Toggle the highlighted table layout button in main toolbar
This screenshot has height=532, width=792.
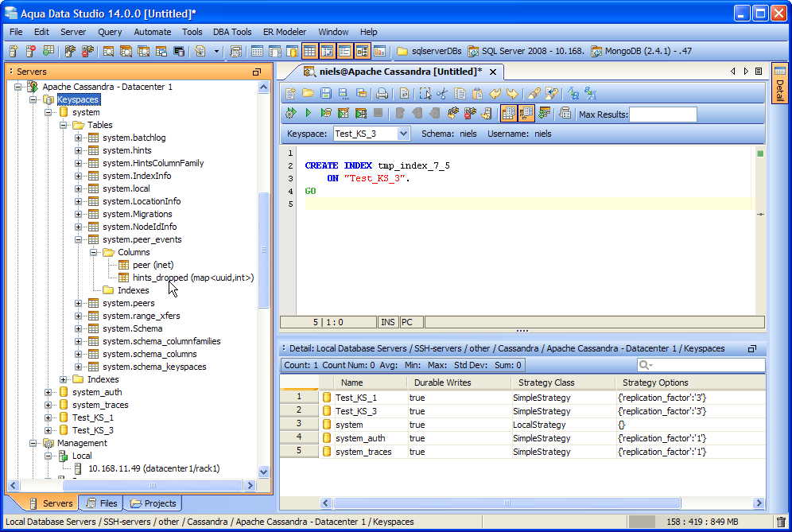[309, 52]
